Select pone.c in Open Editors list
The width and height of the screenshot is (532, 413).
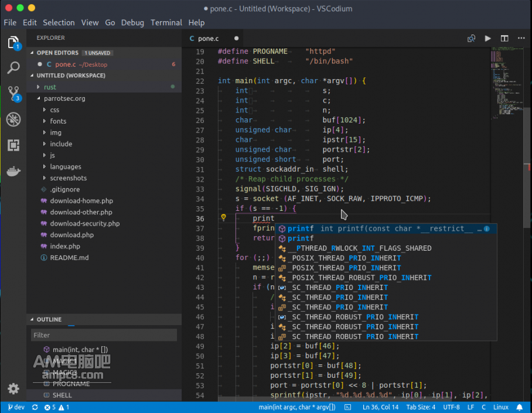click(x=104, y=64)
